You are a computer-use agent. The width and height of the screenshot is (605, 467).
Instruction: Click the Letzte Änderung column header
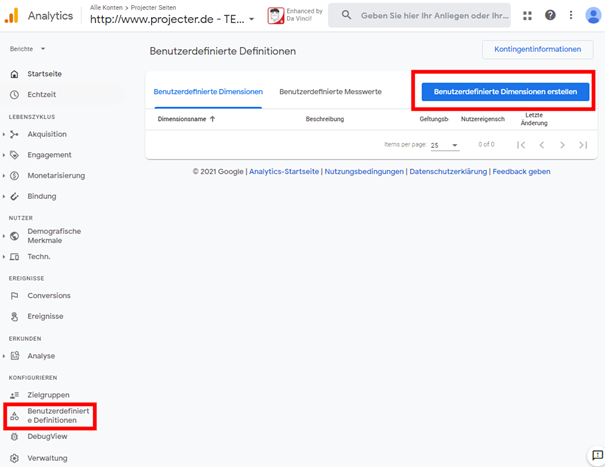coord(534,119)
